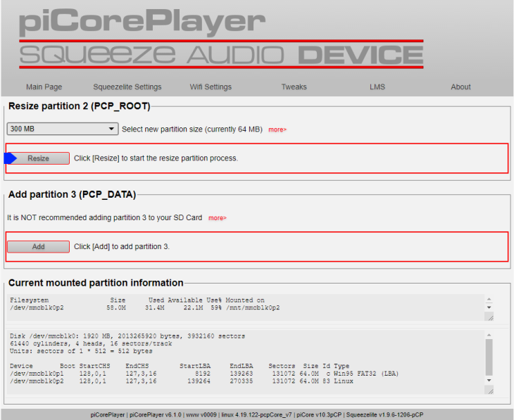Click 'Resize partition 2 (PCP_ROOT)' heading
514x420 pixels.
pos(79,106)
